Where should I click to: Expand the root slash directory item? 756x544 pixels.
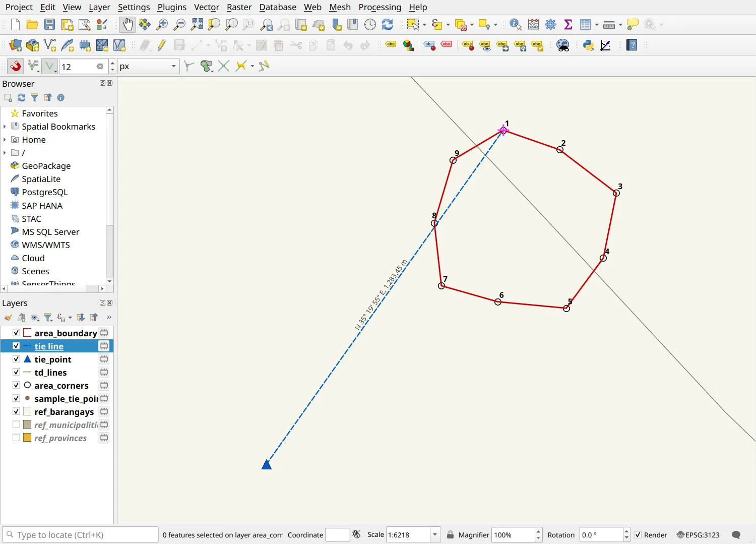pyautogui.click(x=5, y=153)
